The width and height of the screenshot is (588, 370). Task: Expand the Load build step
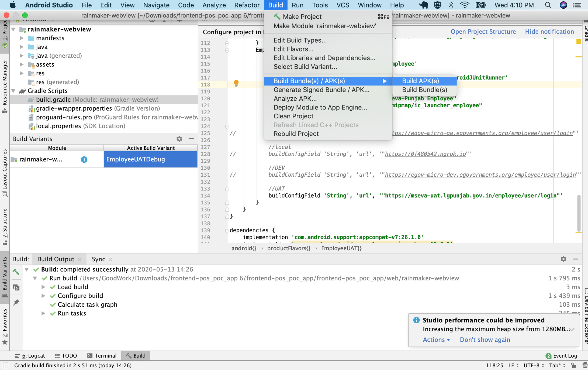point(43,287)
